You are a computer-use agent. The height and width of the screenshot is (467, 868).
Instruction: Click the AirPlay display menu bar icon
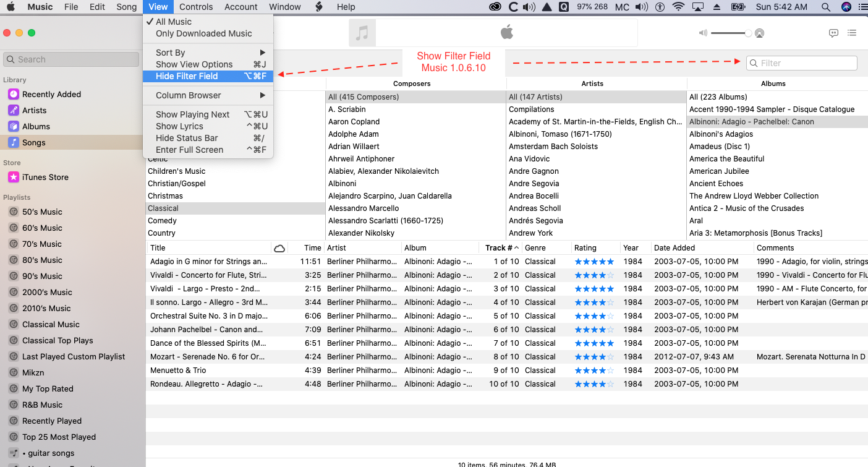[x=698, y=7]
